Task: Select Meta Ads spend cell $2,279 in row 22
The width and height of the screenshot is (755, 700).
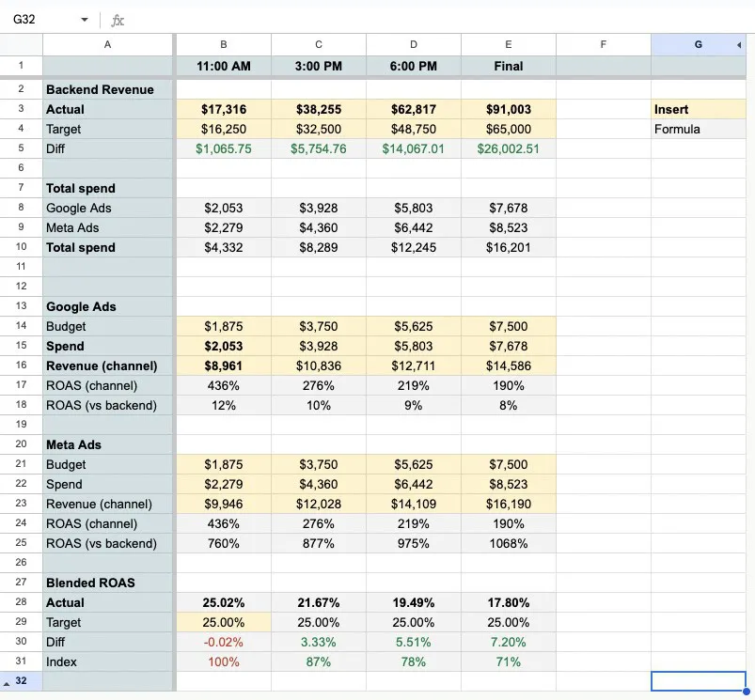Action: pos(224,484)
